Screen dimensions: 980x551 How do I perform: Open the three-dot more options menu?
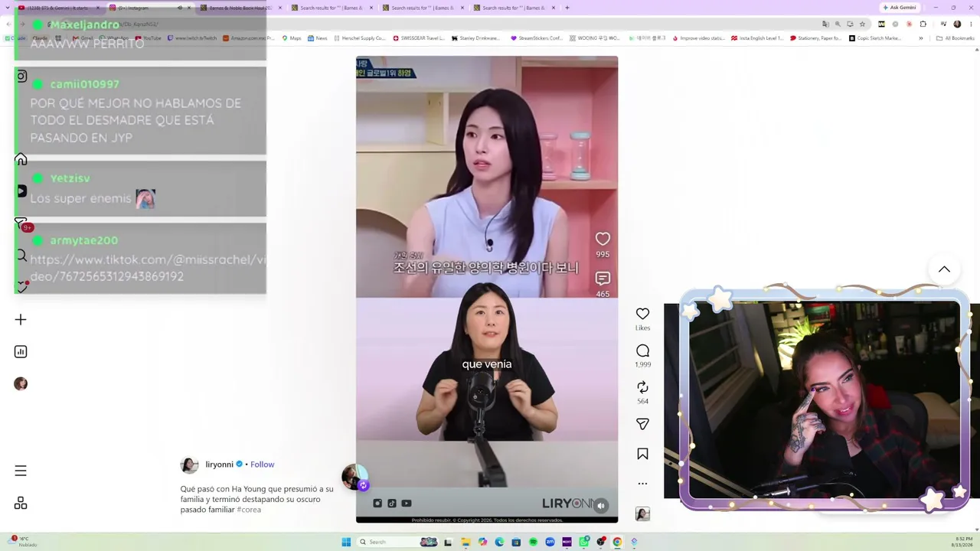(x=642, y=484)
